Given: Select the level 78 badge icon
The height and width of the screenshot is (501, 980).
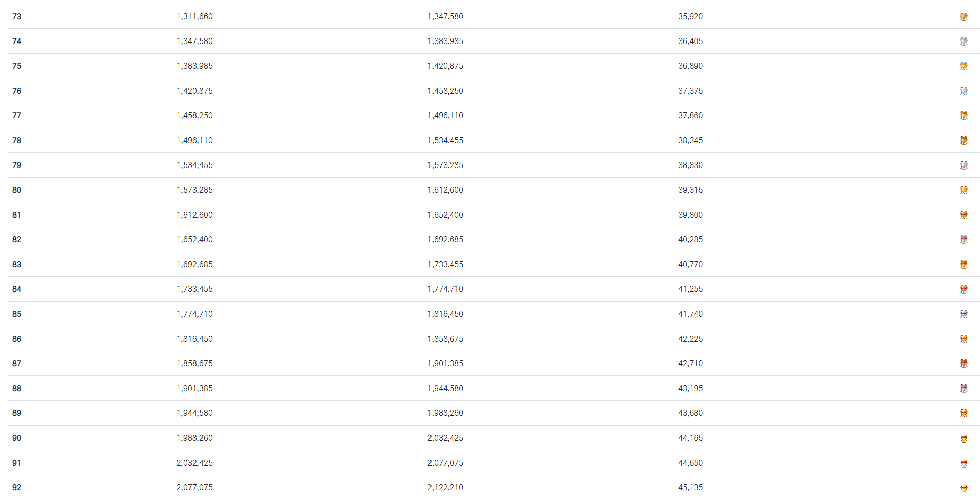Looking at the screenshot, I should point(963,141).
